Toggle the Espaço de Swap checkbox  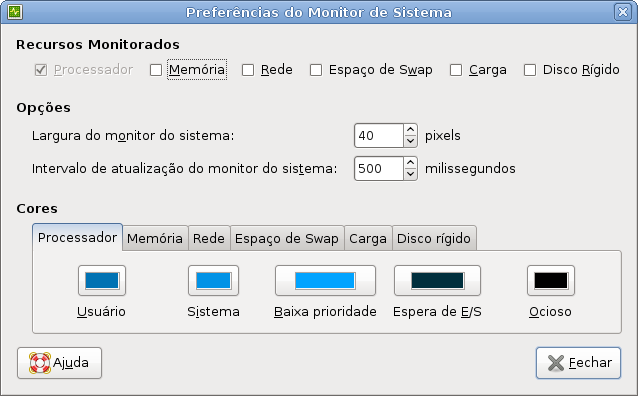point(316,70)
